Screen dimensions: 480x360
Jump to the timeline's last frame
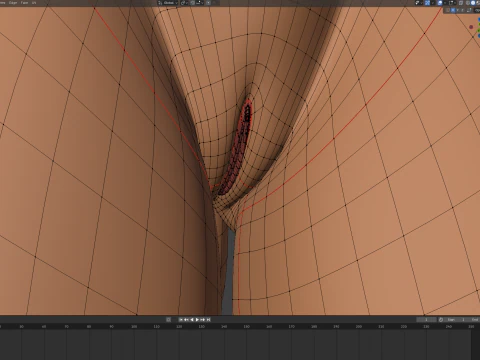pyautogui.click(x=209, y=319)
